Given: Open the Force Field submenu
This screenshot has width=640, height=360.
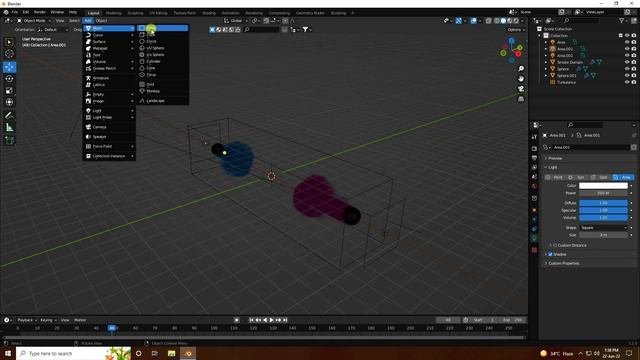Looking at the screenshot, I should click(109, 146).
